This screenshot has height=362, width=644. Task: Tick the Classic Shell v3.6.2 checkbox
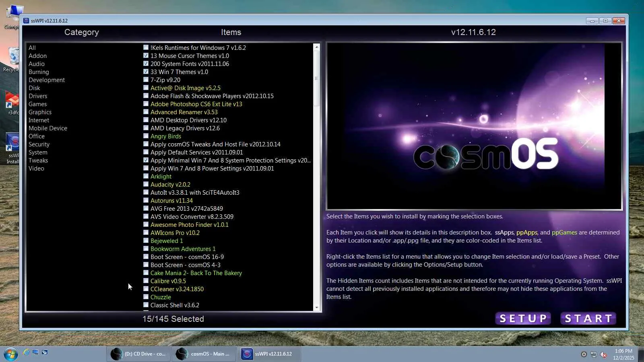coord(146,305)
